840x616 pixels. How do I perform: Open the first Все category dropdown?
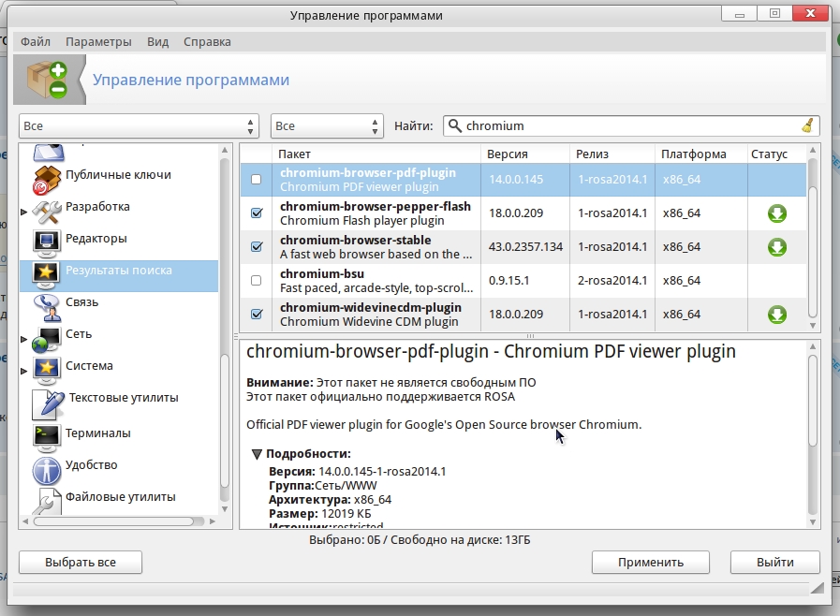[x=139, y=125]
